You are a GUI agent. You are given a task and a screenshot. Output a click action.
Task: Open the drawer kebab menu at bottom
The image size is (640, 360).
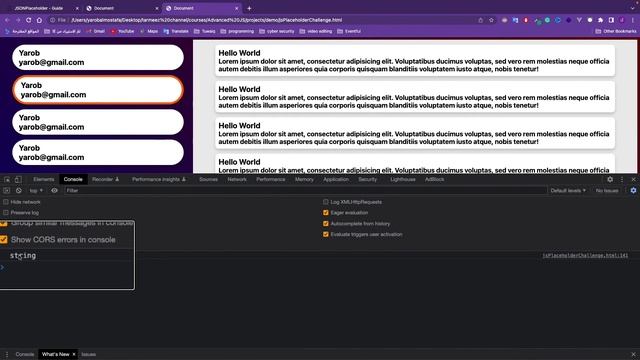[x=7, y=354]
